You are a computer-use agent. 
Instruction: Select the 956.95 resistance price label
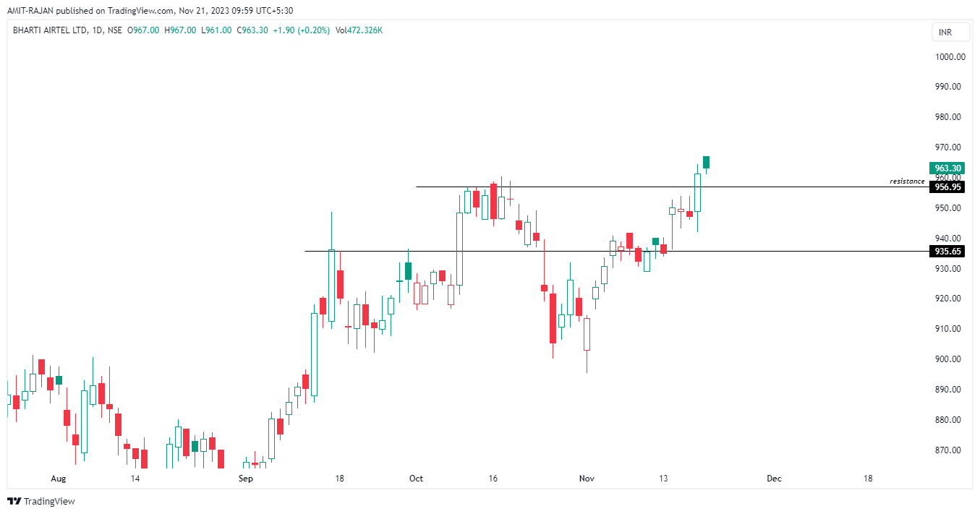[947, 187]
